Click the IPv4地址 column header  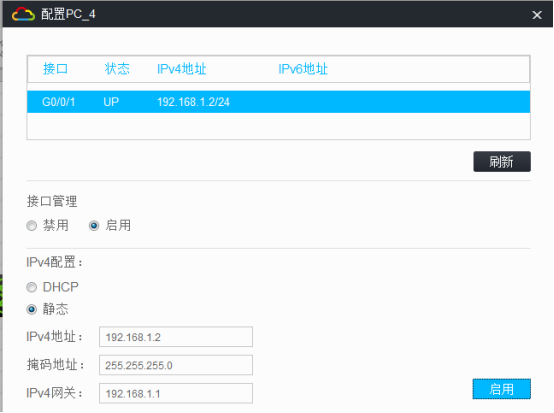point(182,69)
